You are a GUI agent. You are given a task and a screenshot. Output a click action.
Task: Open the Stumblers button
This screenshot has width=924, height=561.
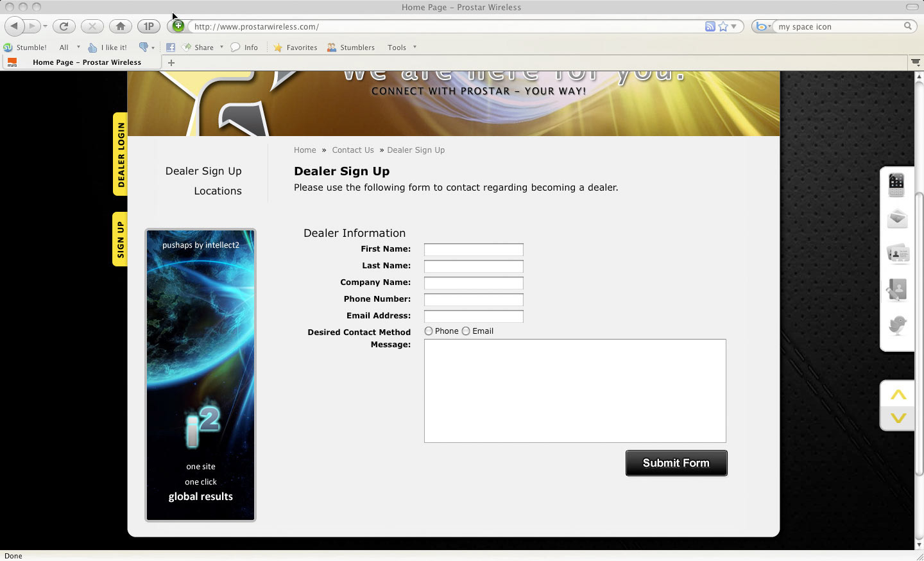350,47
